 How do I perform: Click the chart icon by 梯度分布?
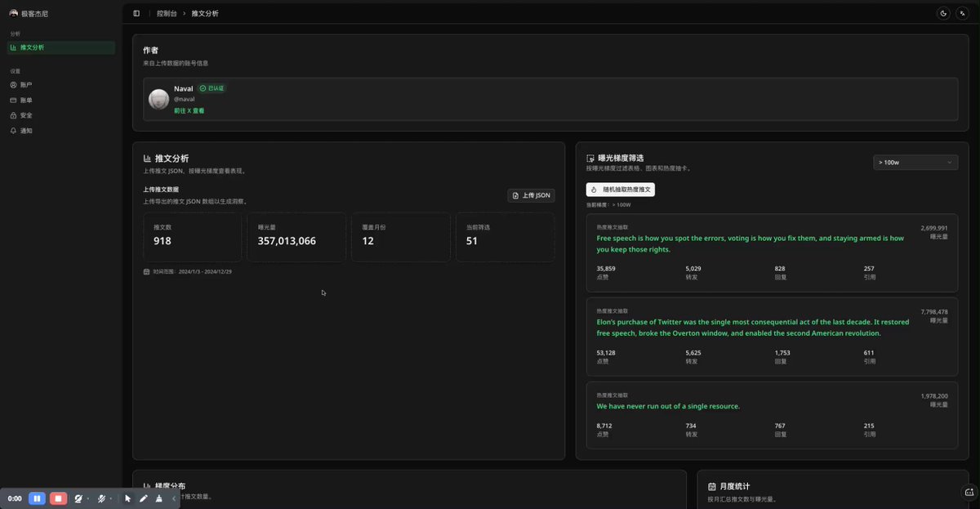pos(147,486)
